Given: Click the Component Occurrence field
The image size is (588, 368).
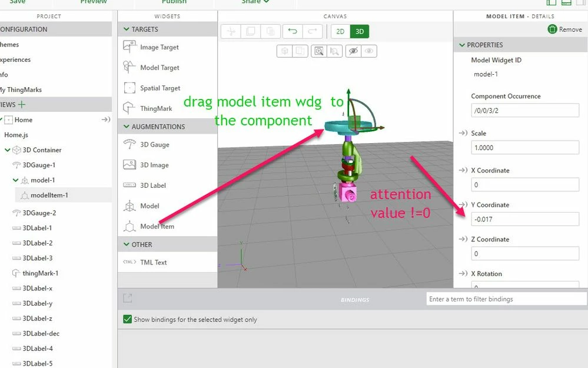Looking at the screenshot, I should (x=525, y=111).
